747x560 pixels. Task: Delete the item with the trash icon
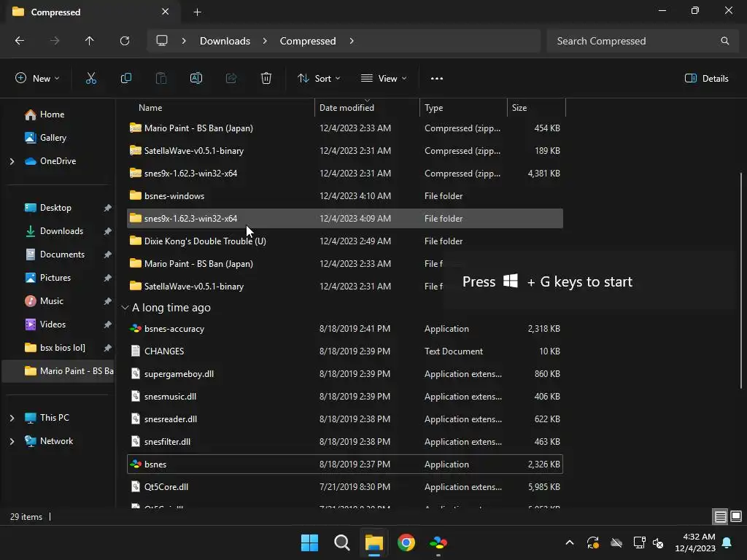[266, 79]
